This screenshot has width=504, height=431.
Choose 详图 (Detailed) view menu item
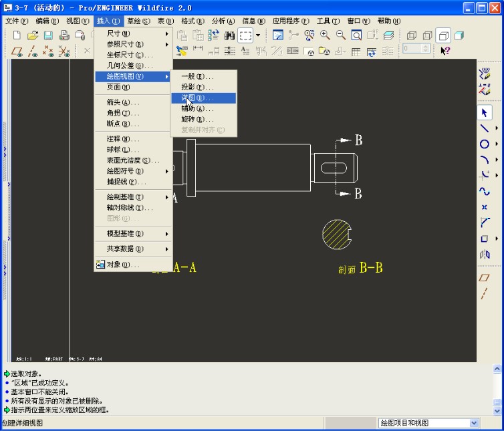point(203,98)
